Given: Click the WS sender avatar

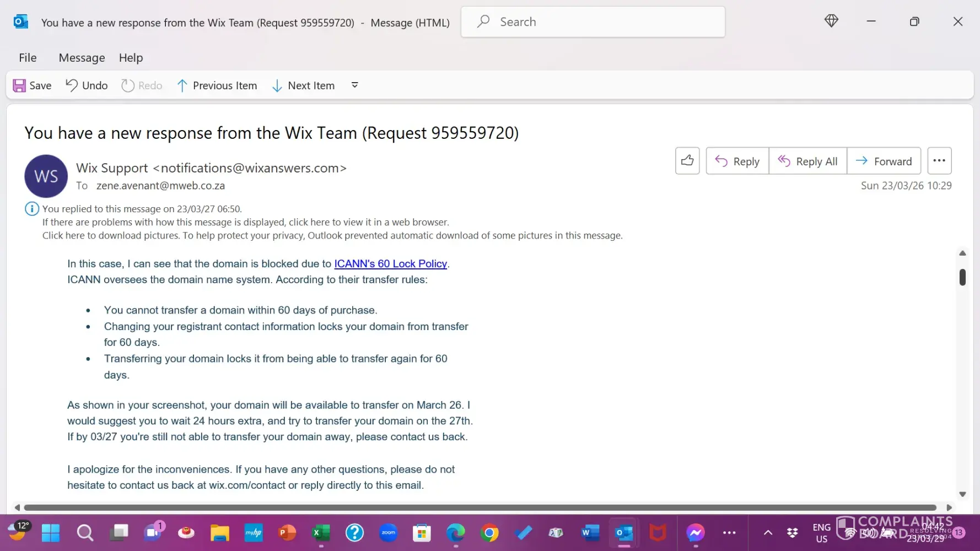Looking at the screenshot, I should click(x=46, y=176).
